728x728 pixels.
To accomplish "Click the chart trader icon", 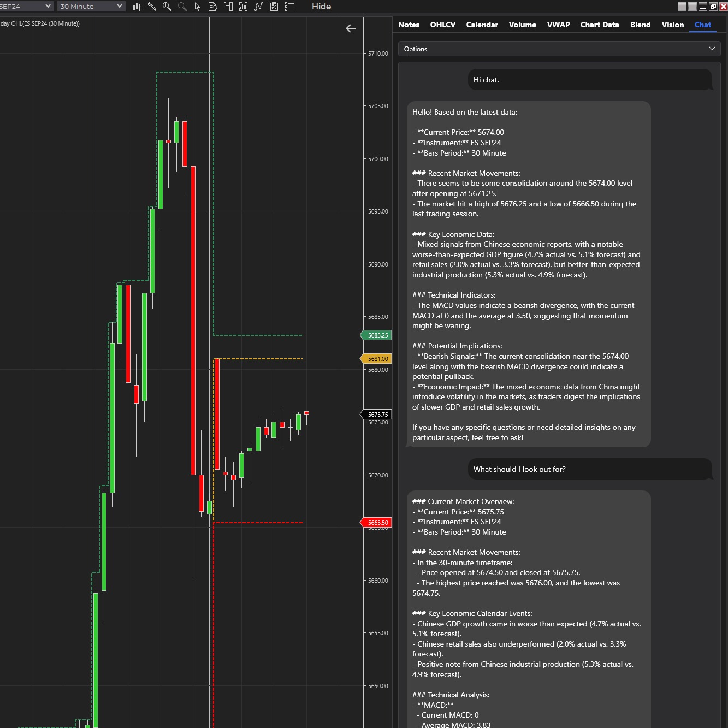I will [228, 7].
